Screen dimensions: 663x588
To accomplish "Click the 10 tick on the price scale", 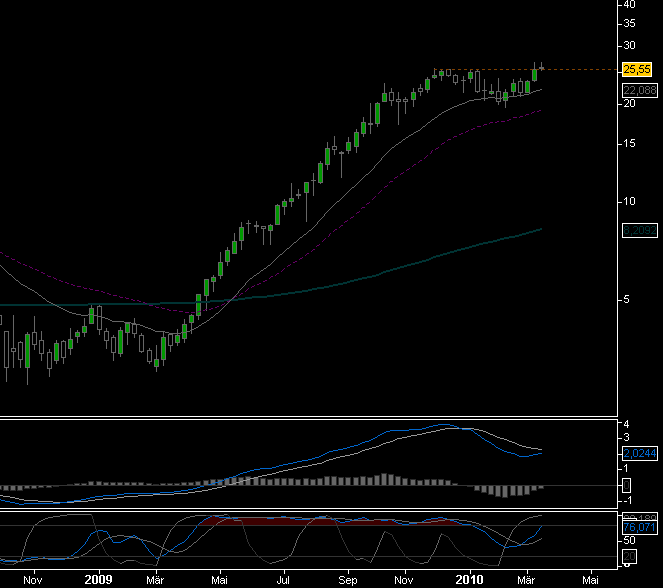I will click(x=629, y=201).
